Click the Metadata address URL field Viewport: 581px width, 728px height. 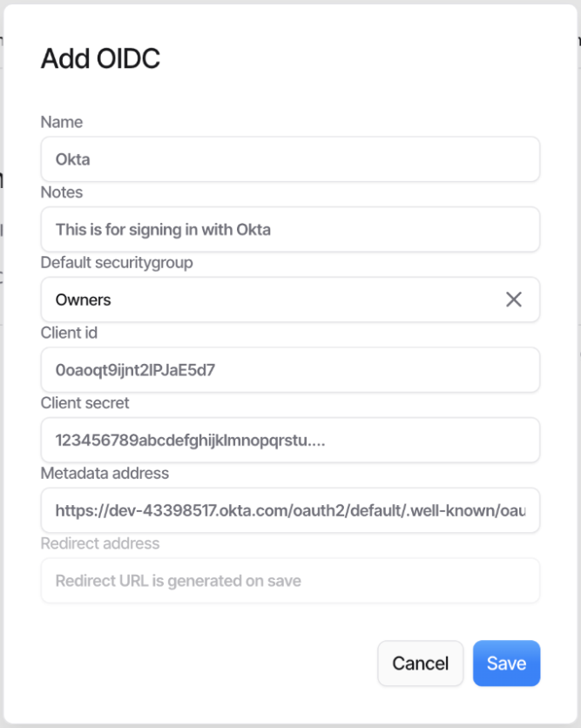pos(290,510)
